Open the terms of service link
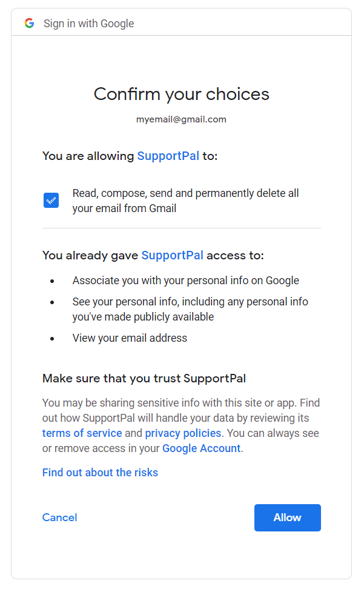 pyautogui.click(x=82, y=433)
